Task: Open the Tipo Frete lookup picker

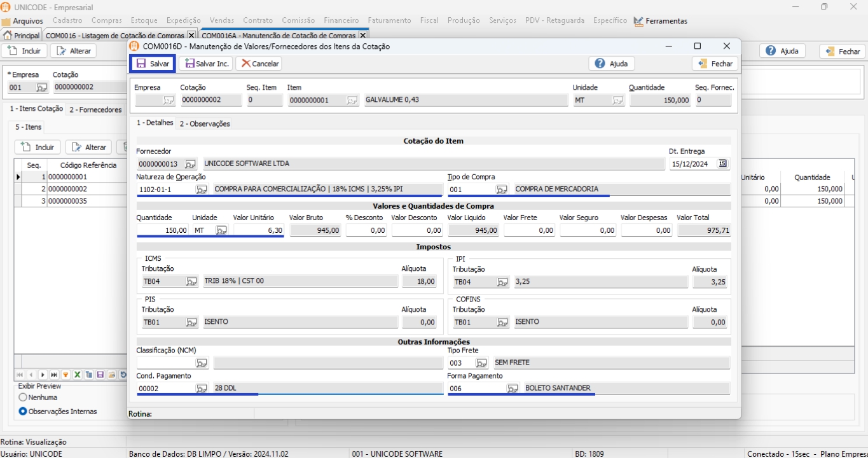Action: [481, 363]
